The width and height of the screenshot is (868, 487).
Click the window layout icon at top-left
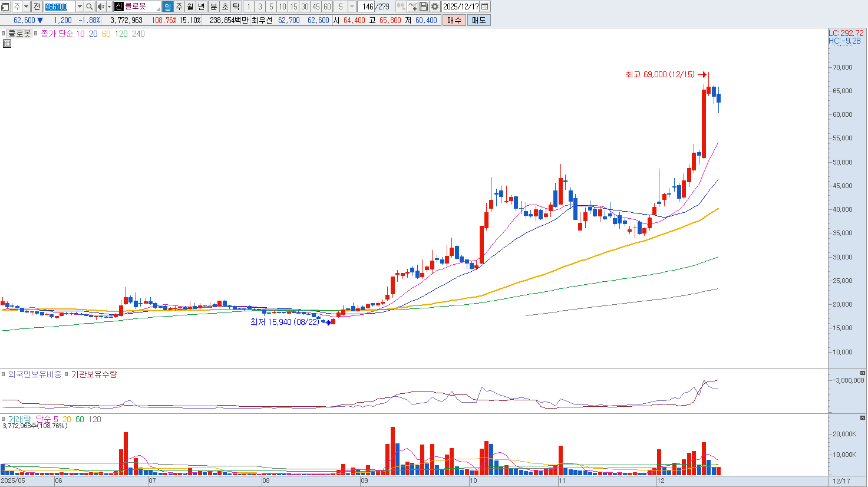[x=5, y=6]
